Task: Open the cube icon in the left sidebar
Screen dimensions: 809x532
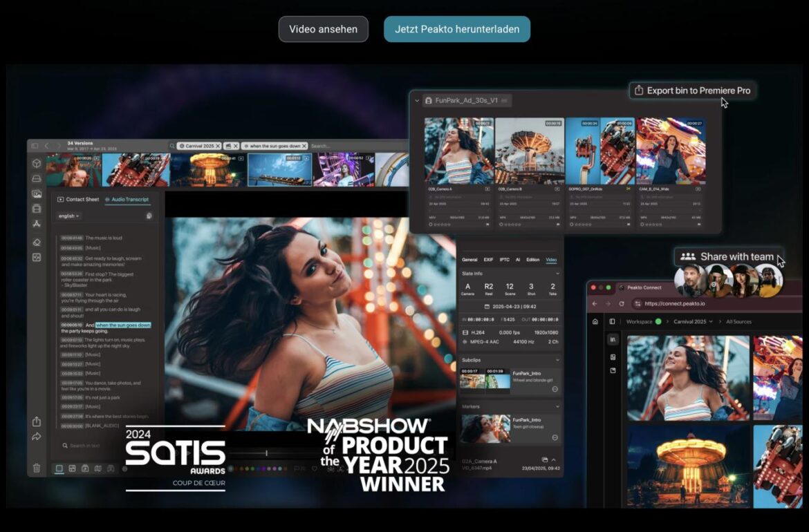Action: [x=37, y=164]
